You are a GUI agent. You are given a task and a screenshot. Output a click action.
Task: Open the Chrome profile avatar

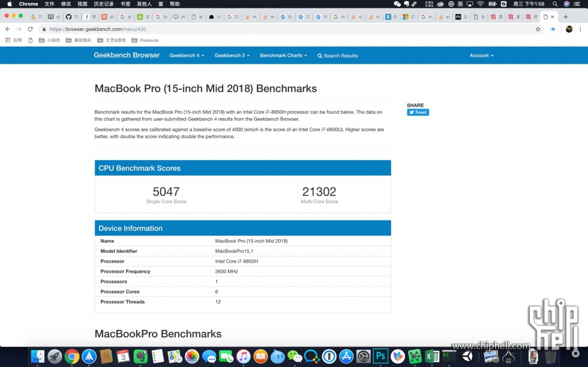(x=569, y=29)
